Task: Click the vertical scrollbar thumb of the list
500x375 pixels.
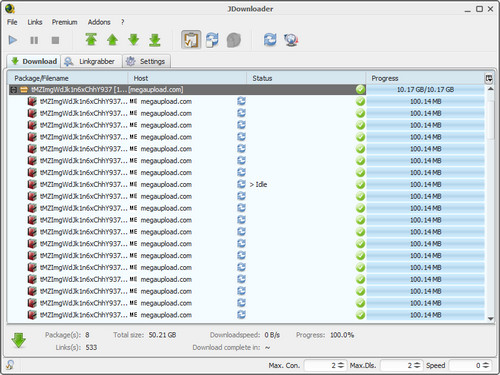Action: pos(490,120)
